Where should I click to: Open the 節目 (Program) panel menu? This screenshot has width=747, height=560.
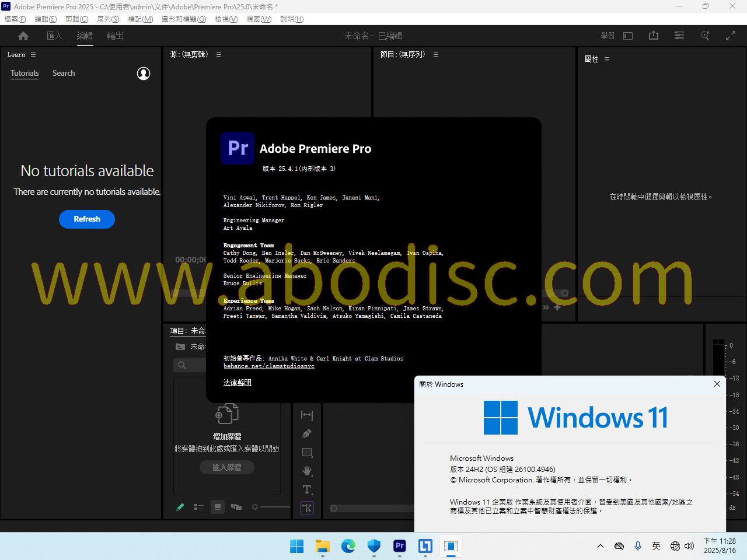pyautogui.click(x=436, y=54)
